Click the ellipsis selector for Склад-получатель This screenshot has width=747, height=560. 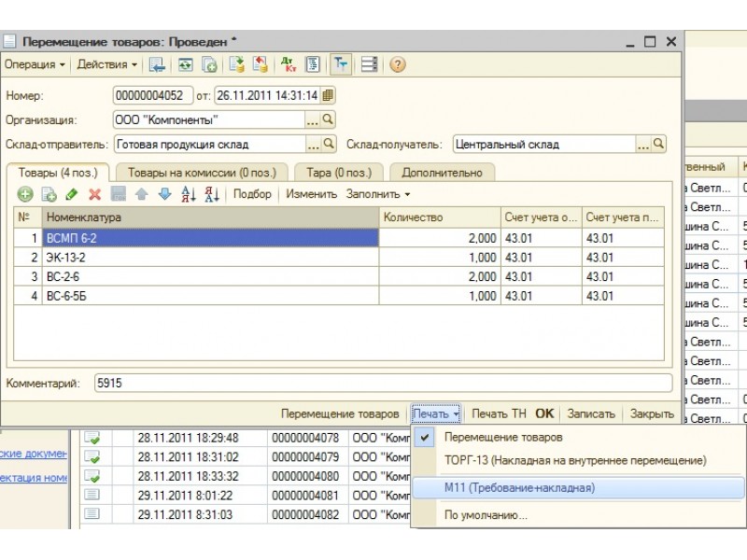[x=643, y=145]
